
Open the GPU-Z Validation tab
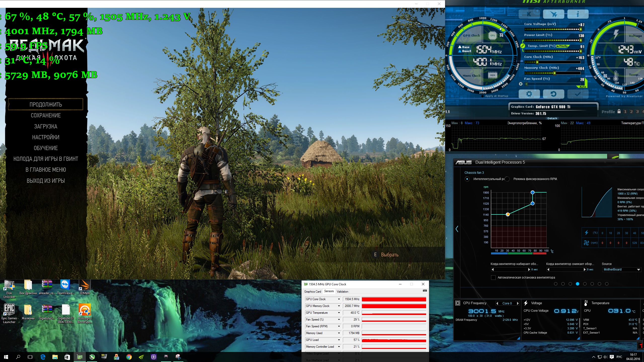pyautogui.click(x=342, y=292)
